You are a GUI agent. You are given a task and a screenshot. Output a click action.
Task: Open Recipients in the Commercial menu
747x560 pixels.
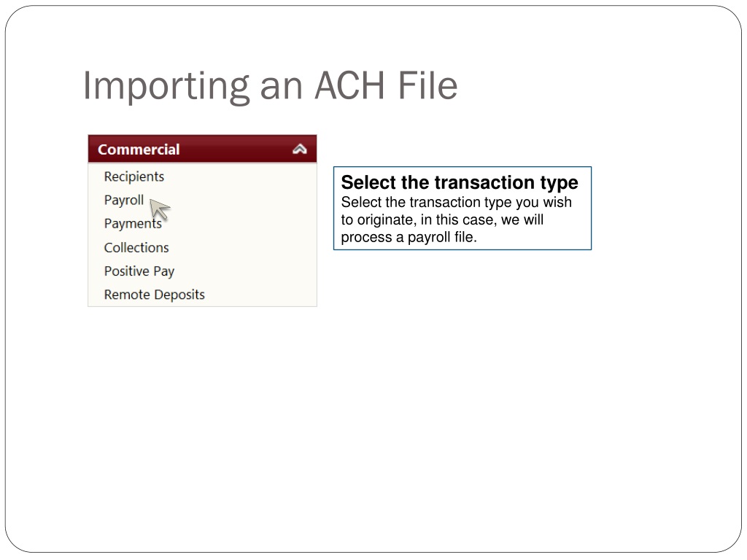point(134,176)
